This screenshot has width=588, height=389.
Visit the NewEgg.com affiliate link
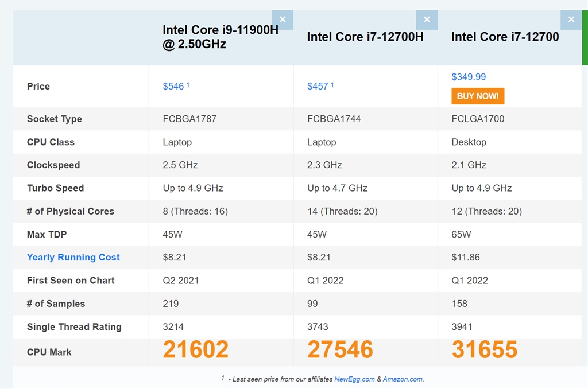[354, 379]
